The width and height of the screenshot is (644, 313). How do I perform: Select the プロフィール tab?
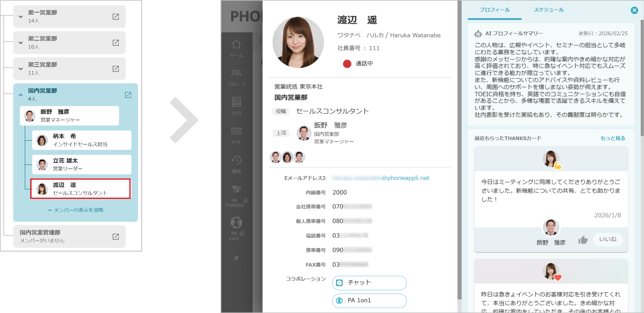coord(494,9)
